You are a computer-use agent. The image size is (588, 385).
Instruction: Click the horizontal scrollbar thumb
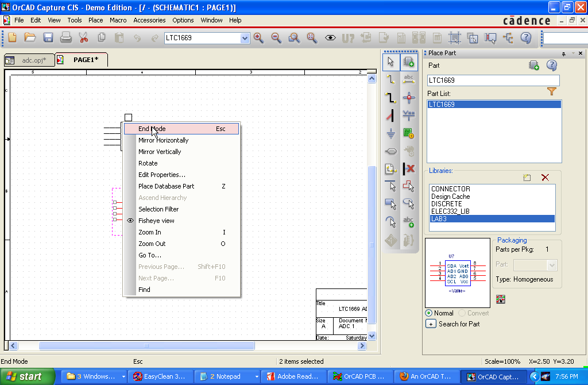pos(146,345)
